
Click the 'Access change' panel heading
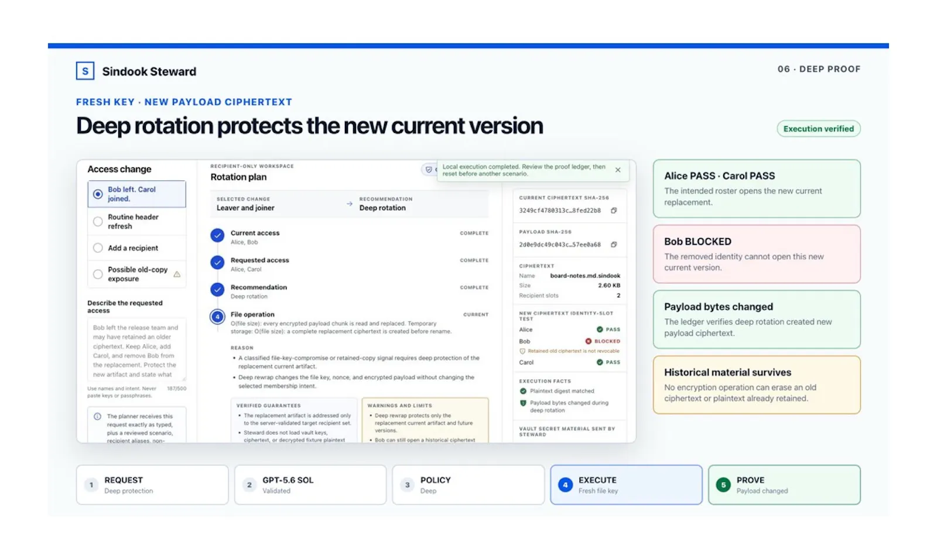coord(119,169)
